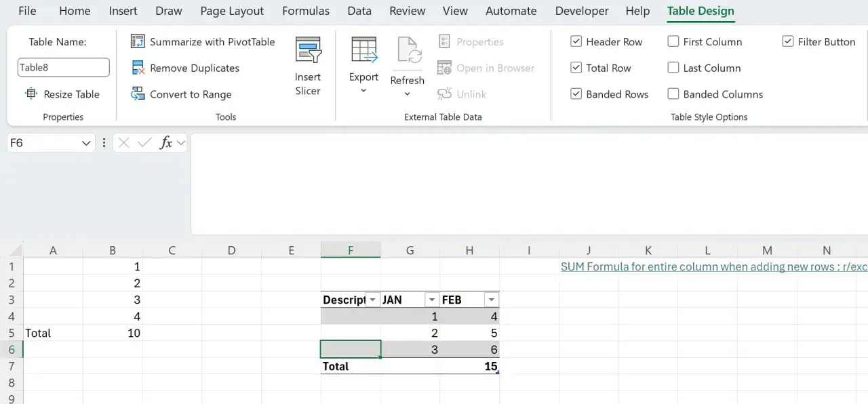Open the Automate tab
868x404 pixels.
click(x=511, y=11)
